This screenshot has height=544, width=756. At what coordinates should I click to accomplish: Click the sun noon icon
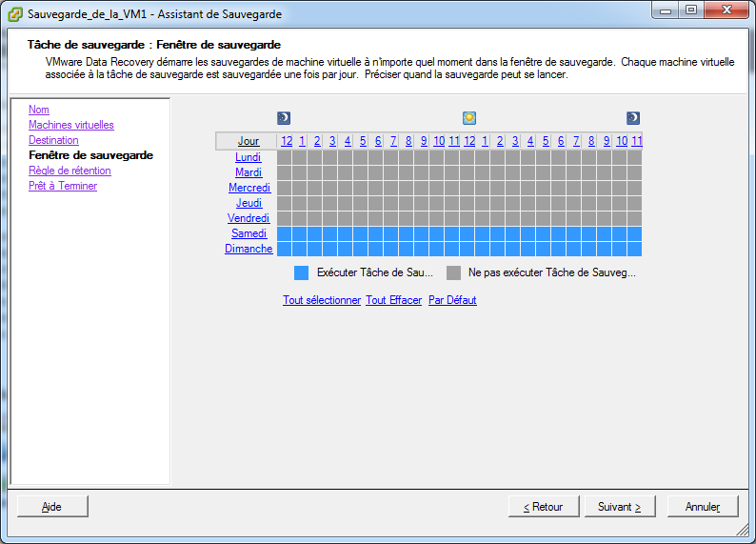pos(469,118)
